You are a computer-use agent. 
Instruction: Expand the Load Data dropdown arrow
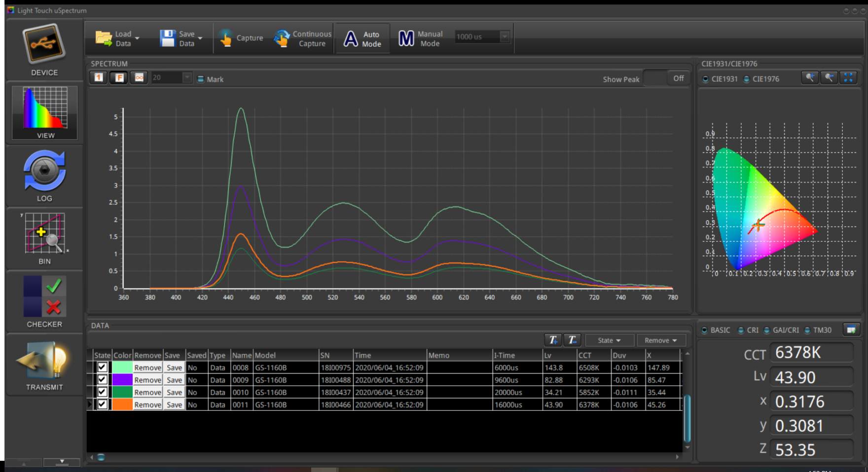[137, 38]
